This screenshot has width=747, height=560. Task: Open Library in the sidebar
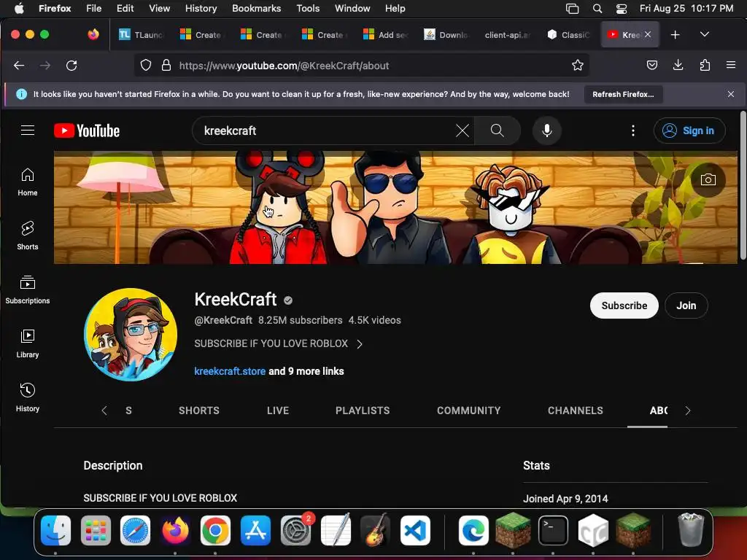(x=28, y=344)
